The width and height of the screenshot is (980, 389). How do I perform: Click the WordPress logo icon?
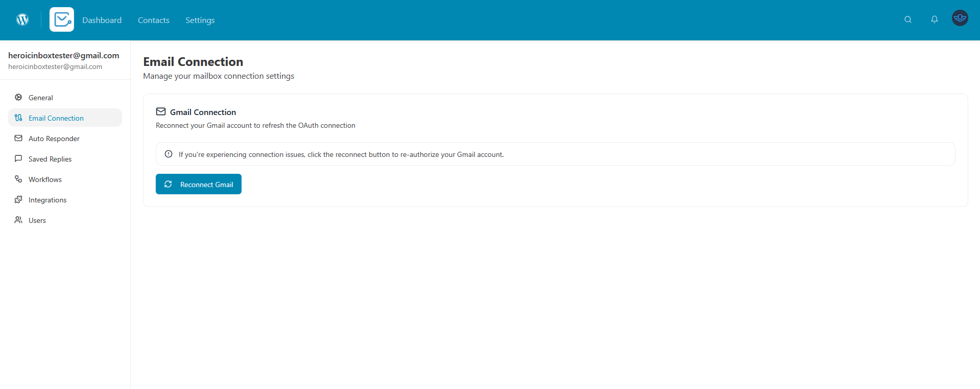(22, 19)
